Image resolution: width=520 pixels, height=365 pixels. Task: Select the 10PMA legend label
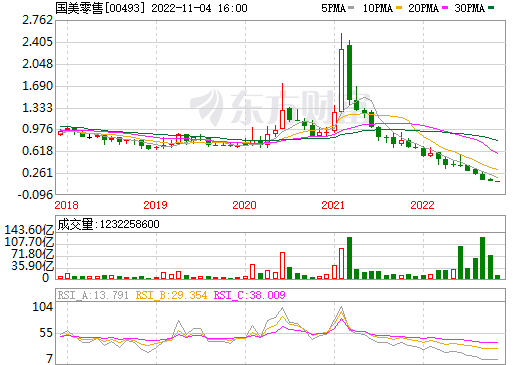click(378, 8)
